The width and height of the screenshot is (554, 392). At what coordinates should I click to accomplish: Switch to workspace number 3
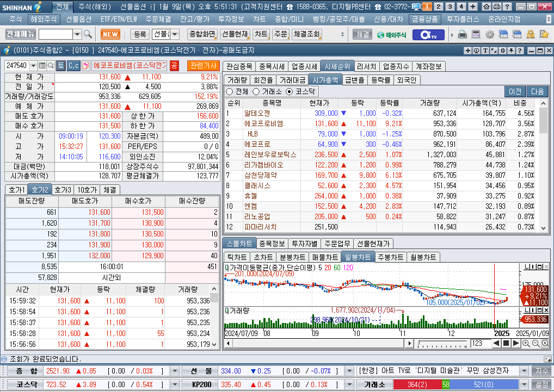[450, 7]
